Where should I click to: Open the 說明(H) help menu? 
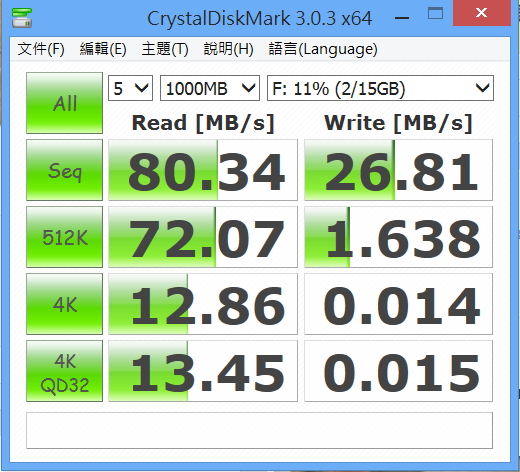[229, 49]
